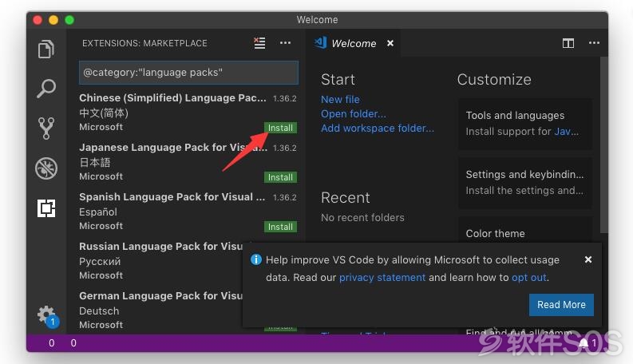Screen dimensions: 633x364
Task: Click the notification bell in status bar
Action: tap(584, 343)
